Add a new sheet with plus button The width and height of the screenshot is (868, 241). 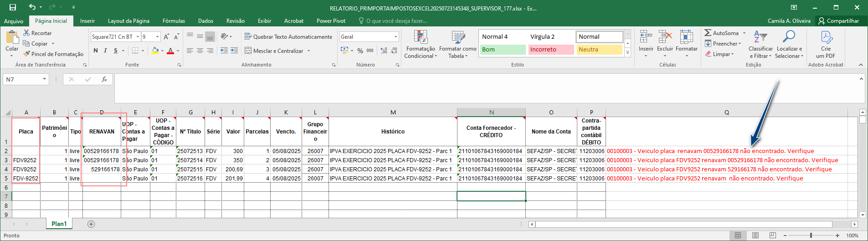(x=91, y=224)
